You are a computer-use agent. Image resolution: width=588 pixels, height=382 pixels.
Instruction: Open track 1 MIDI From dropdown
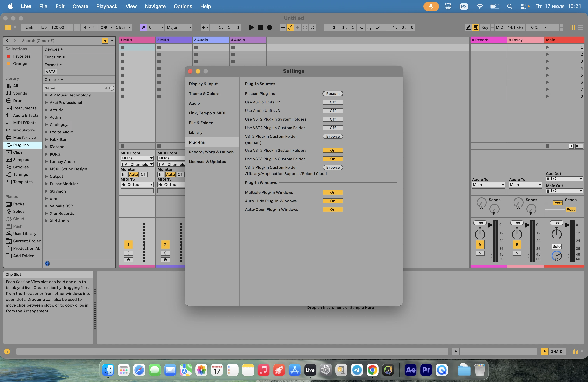tap(137, 158)
